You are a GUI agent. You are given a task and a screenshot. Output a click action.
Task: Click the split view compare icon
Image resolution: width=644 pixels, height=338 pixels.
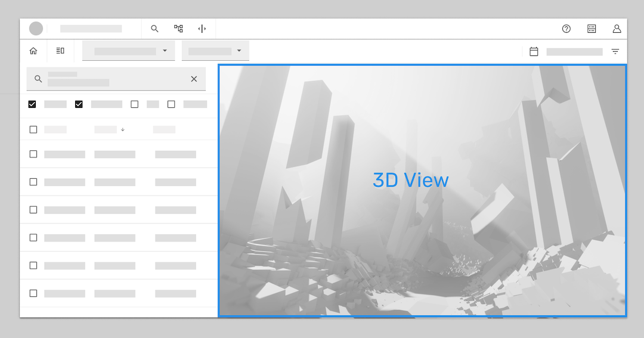point(202,29)
